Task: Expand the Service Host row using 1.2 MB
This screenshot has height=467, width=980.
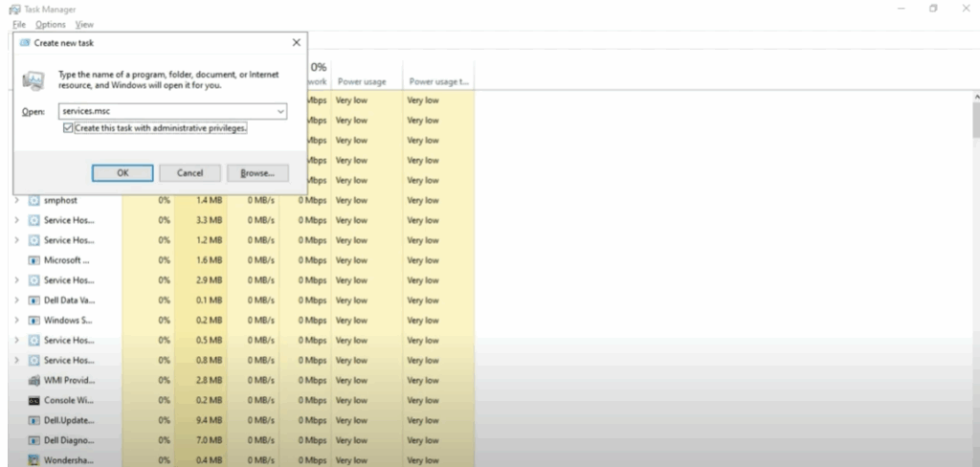Action: pos(17,241)
